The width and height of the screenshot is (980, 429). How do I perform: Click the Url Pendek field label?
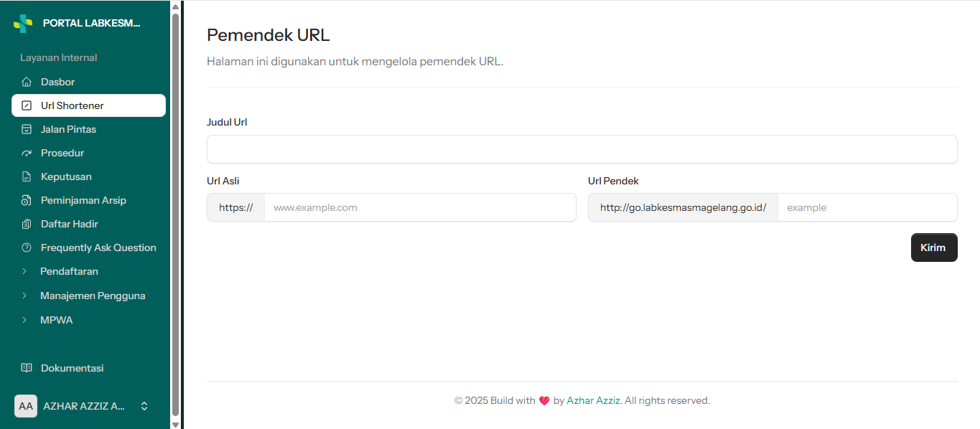[613, 181]
